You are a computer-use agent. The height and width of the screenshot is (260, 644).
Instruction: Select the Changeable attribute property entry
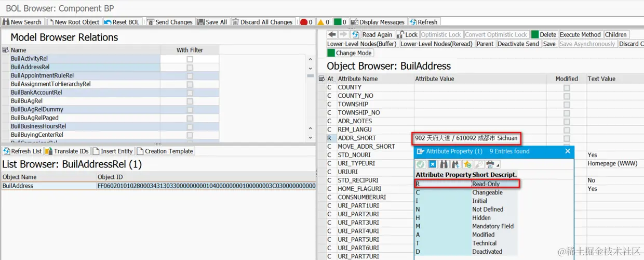coord(467,192)
